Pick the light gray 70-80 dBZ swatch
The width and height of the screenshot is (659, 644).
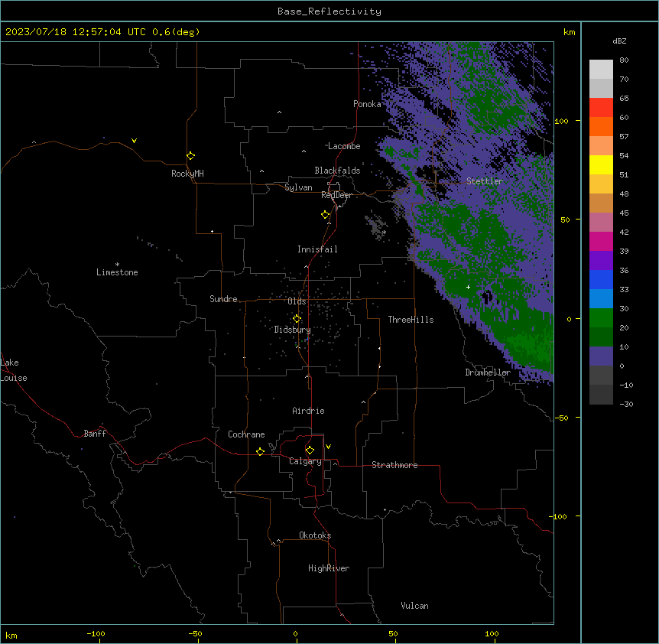601,70
